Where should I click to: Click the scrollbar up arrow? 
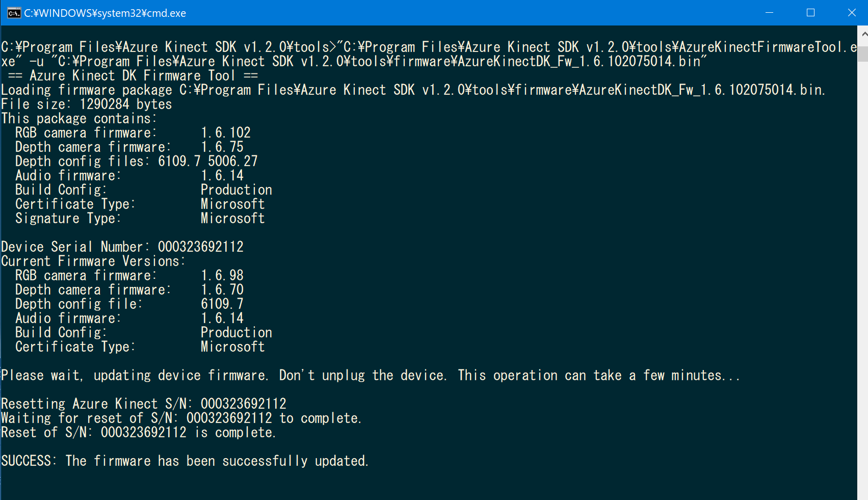pos(863,34)
